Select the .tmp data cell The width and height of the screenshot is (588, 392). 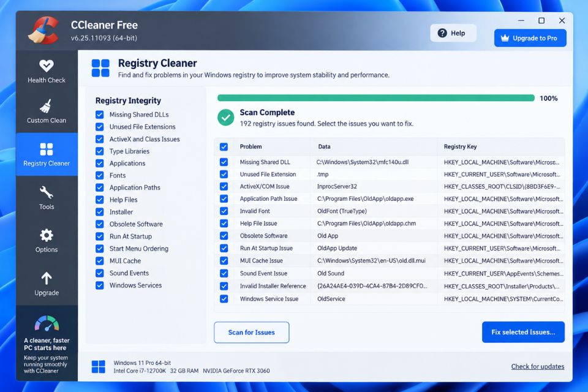[x=323, y=174]
